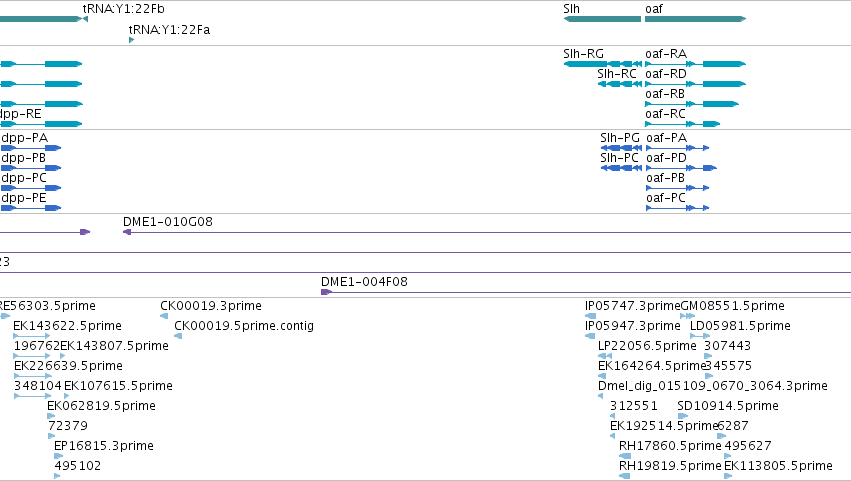
Task: Click the 495627 feature label
Action: 748,446
